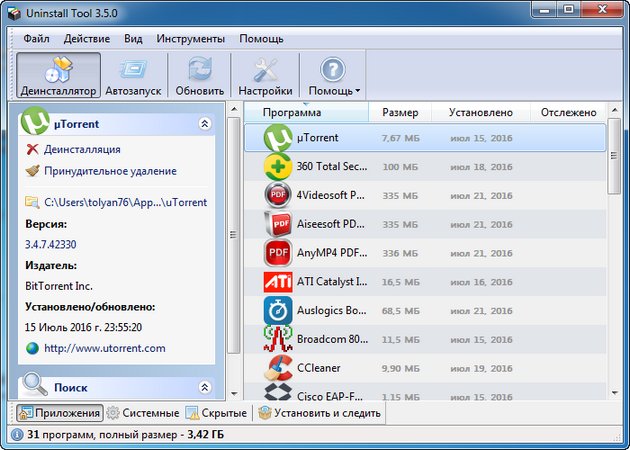Collapse the Поиск search panel

coord(205,386)
